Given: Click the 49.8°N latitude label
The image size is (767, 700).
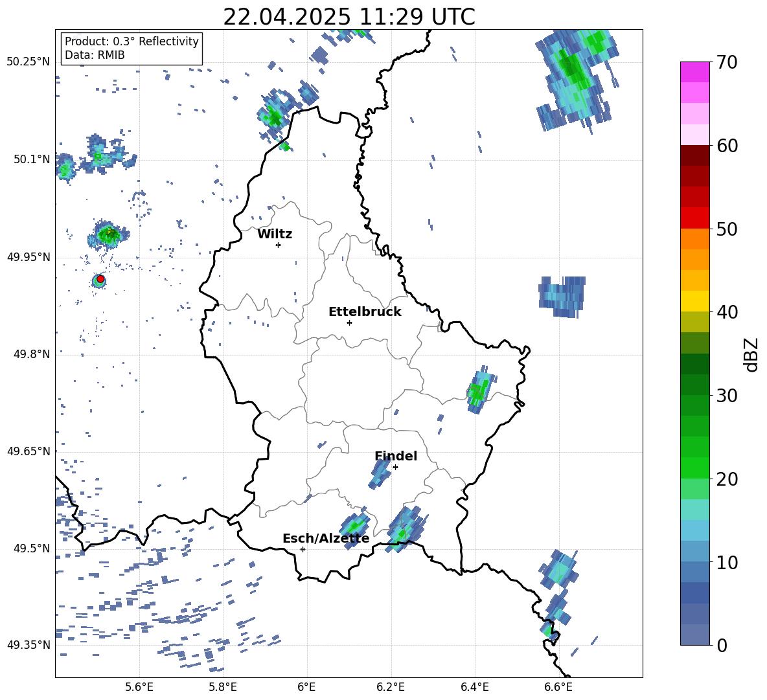Looking at the screenshot, I should (x=32, y=354).
